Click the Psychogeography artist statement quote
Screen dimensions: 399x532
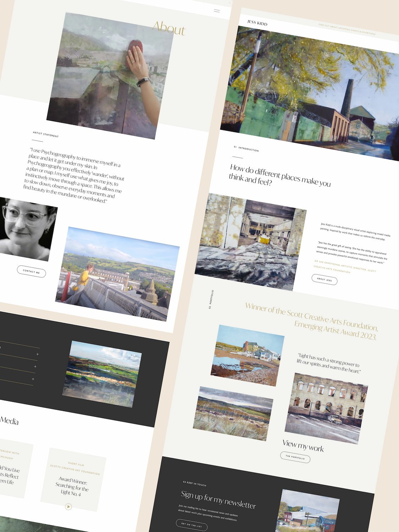(74, 175)
